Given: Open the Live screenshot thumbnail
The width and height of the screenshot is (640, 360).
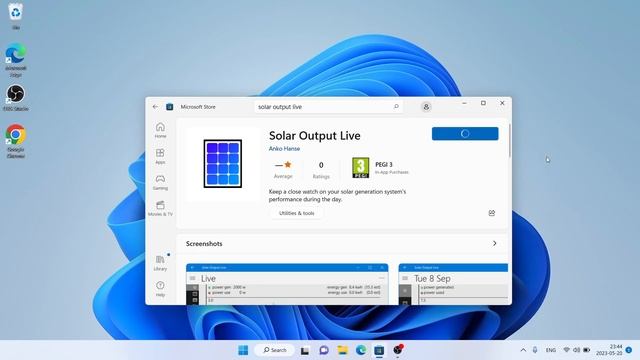Looking at the screenshot, I should point(287,284).
